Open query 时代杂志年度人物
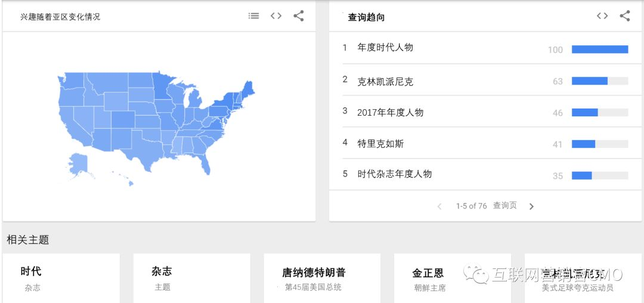 (395, 174)
